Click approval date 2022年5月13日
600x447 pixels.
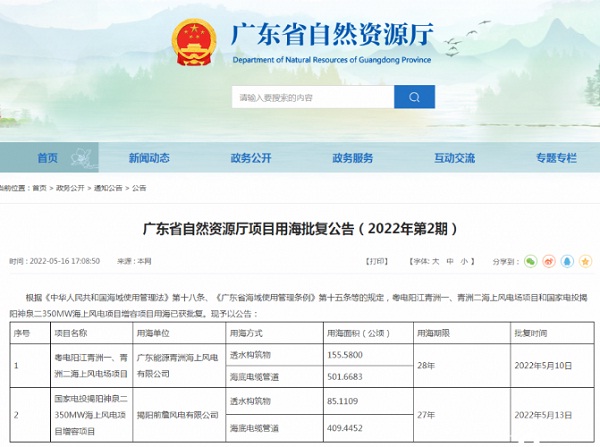tap(543, 415)
